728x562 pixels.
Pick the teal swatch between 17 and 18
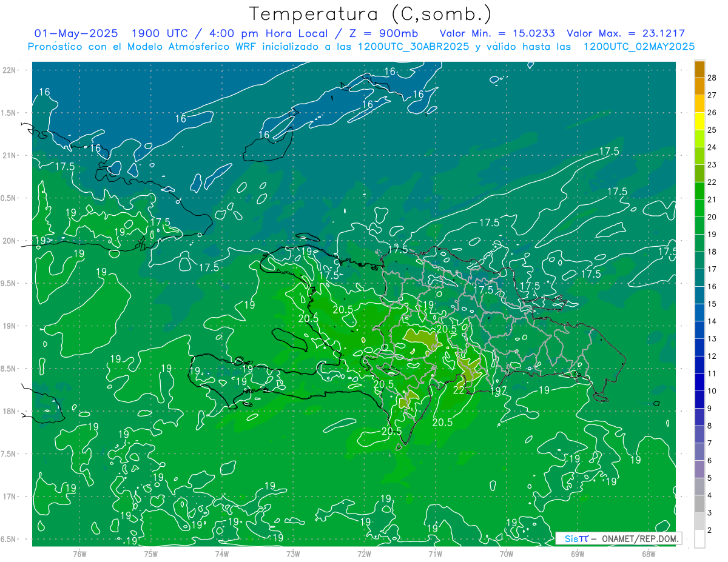(699, 261)
